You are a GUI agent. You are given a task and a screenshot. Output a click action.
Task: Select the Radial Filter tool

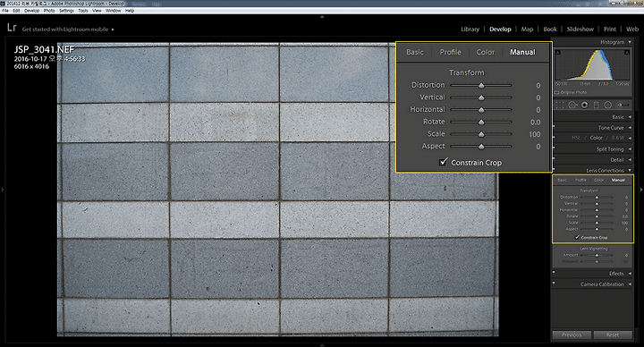coord(608,106)
